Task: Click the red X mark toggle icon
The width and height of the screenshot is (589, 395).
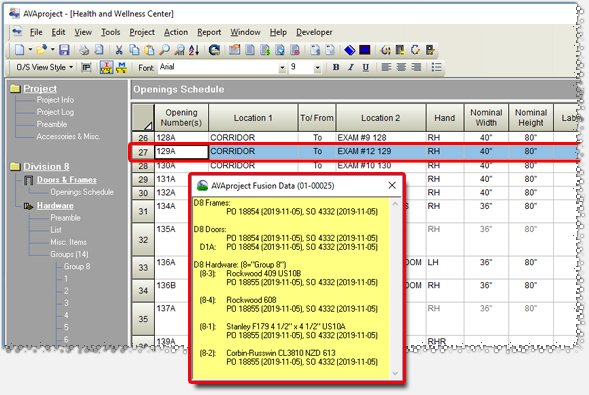Action: click(x=106, y=67)
